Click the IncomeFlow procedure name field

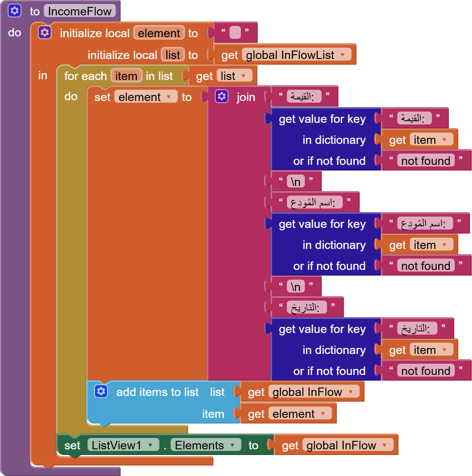tap(80, 11)
